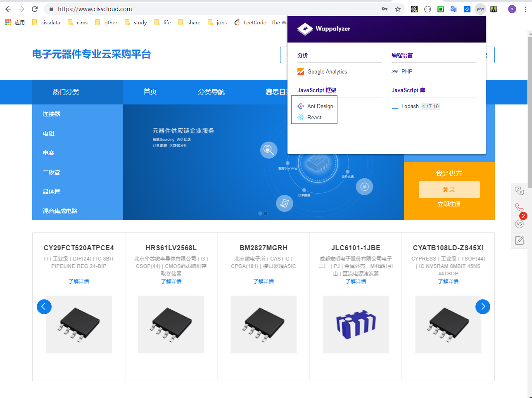
Task: Click the Lodash entry in Wappalyzer
Action: 416,107
